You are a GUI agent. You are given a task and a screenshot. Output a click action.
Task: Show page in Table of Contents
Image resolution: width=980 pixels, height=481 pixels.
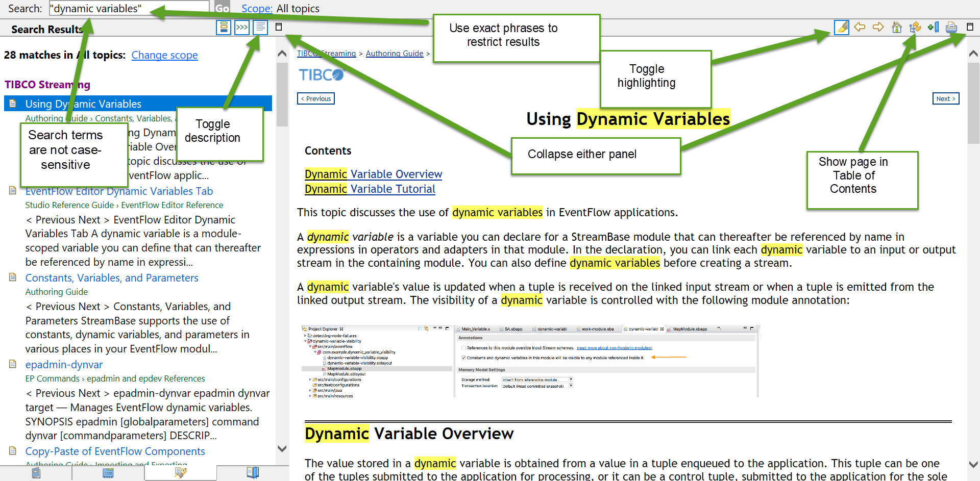(x=915, y=27)
